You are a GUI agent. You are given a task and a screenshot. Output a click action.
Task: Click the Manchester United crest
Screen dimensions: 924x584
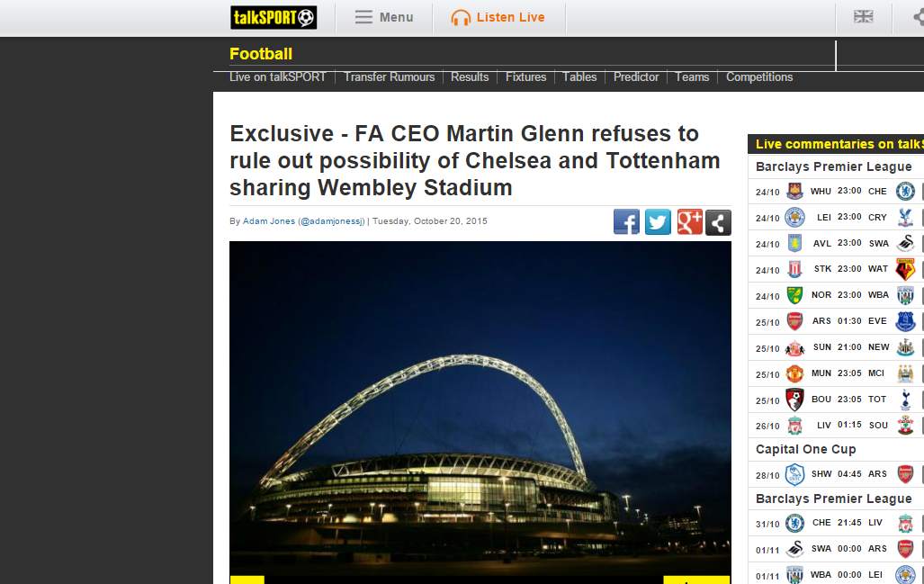(795, 373)
